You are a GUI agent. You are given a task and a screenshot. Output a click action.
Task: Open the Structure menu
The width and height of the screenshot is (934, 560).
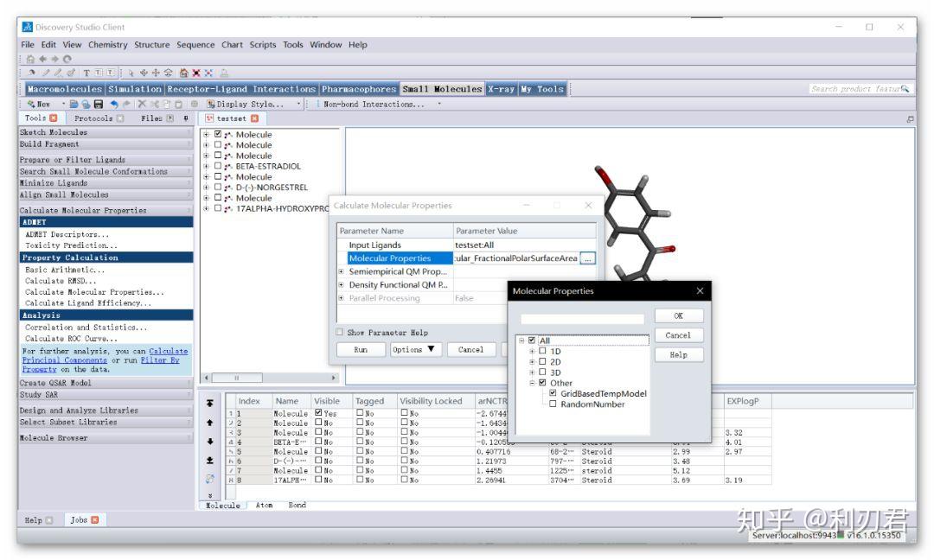tap(152, 45)
